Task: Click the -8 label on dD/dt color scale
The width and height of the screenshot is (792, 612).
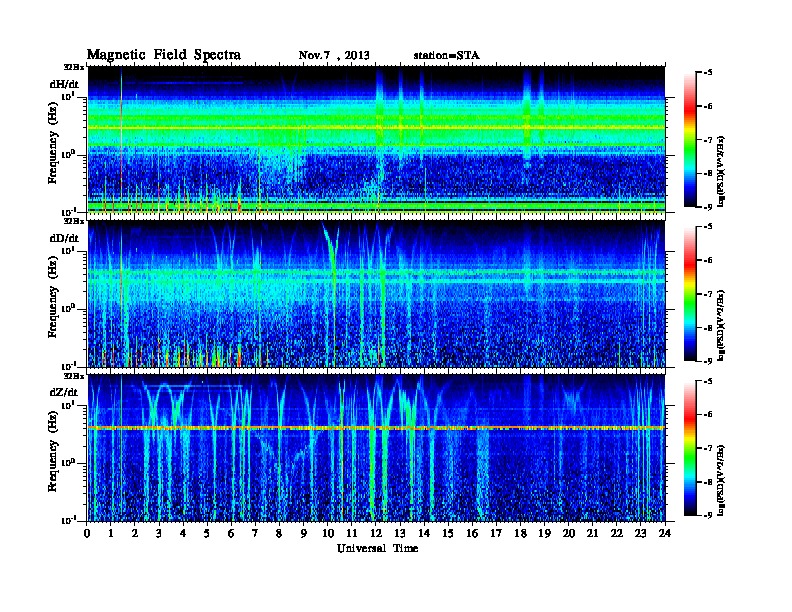Action: 708,327
